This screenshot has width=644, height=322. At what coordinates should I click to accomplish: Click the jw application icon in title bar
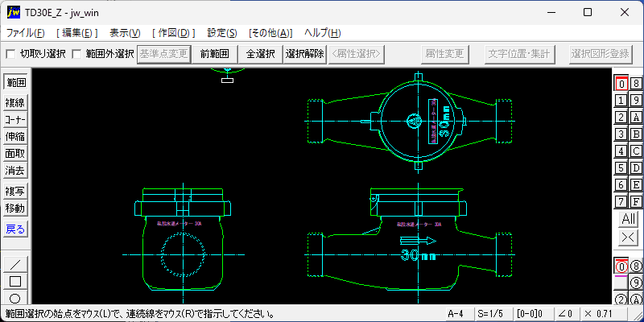(14, 12)
